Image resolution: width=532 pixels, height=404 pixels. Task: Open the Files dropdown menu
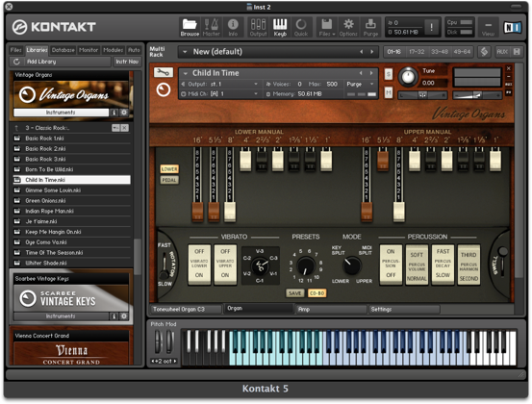tap(327, 27)
